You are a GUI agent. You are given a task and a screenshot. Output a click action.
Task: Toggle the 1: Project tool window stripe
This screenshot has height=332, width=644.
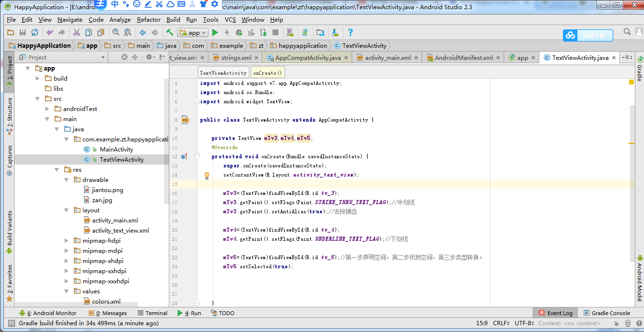9,72
